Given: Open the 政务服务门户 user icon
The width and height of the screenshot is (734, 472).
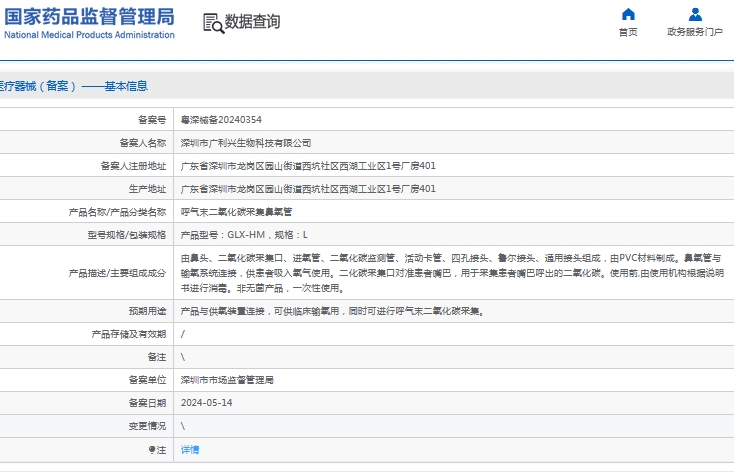Looking at the screenshot, I should tap(695, 15).
